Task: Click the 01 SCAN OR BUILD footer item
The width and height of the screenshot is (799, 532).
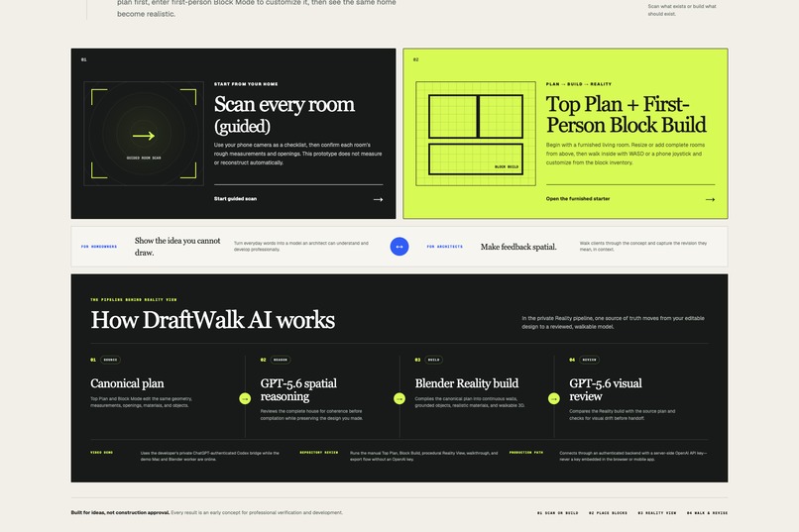Action: click(x=557, y=512)
